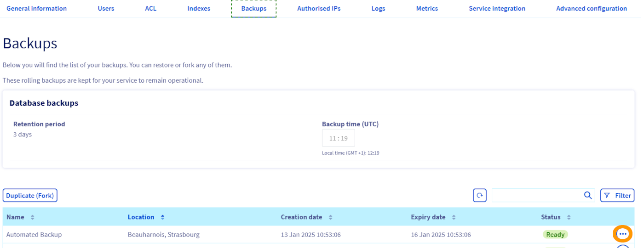Open the Indexes tab
The width and height of the screenshot is (644, 248).
[x=199, y=8]
